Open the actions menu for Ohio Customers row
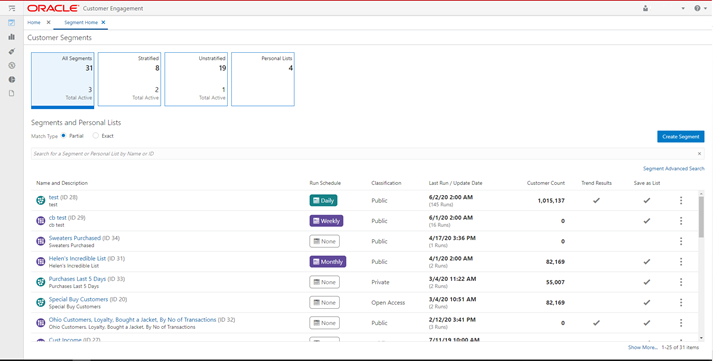 [681, 323]
